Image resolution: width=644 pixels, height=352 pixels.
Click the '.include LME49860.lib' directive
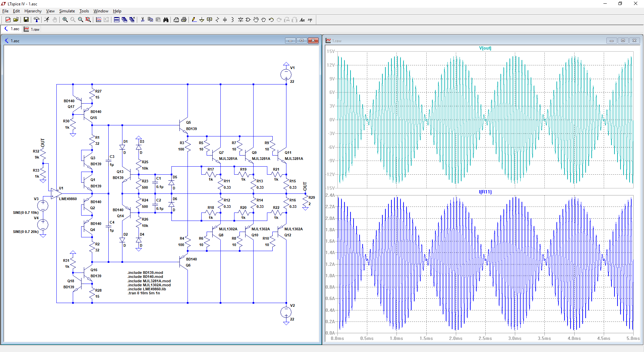pos(147,289)
